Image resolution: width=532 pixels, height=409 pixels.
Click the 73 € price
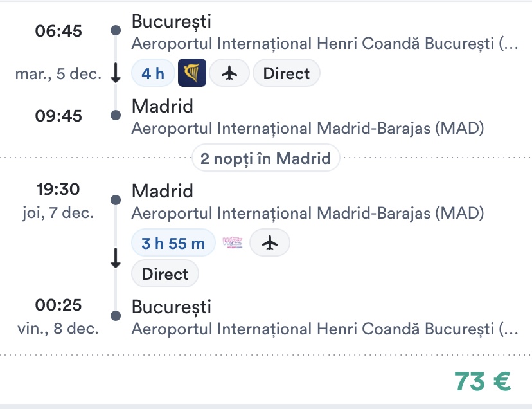tap(483, 381)
